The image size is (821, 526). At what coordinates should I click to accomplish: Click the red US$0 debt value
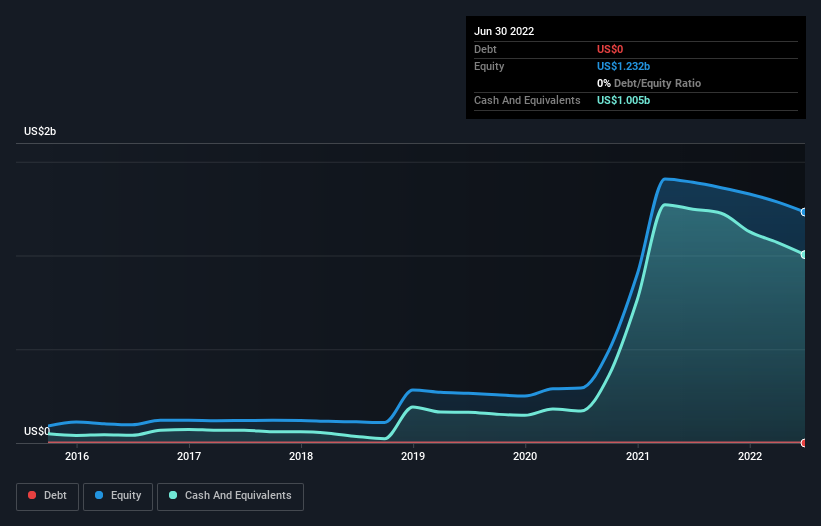point(610,49)
